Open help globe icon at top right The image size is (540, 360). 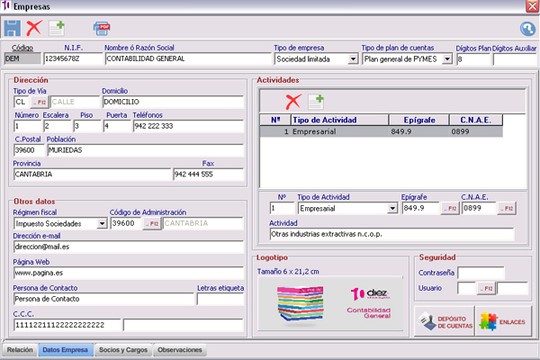pos(527,29)
